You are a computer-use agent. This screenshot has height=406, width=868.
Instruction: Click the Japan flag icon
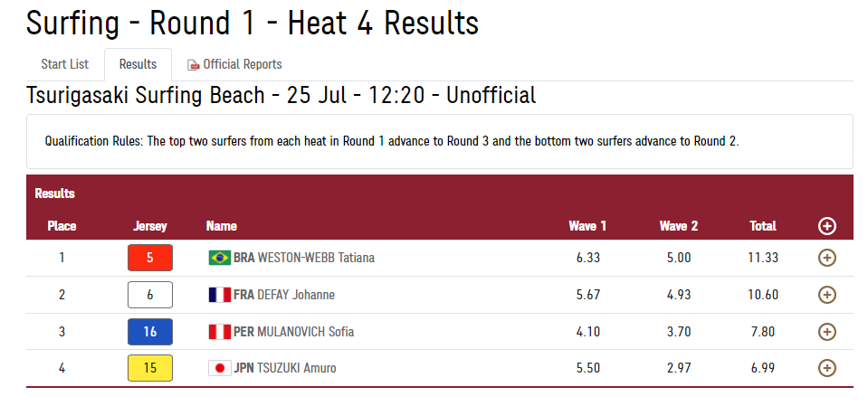coord(219,368)
